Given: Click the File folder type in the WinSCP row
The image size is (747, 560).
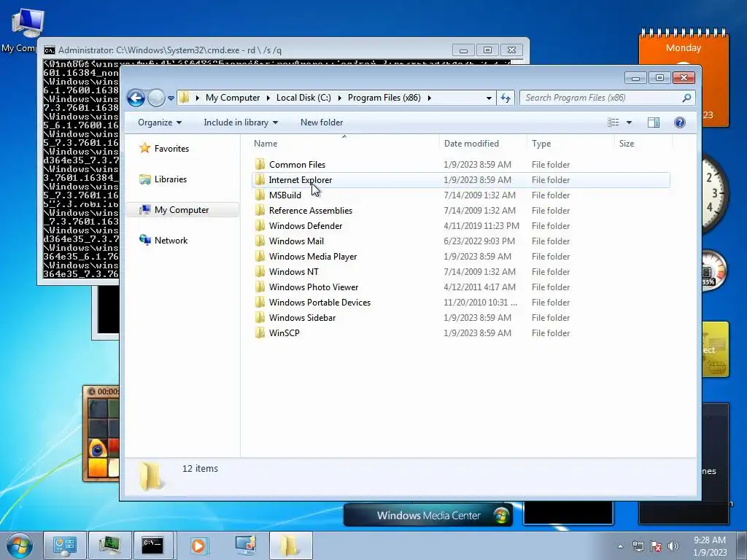Looking at the screenshot, I should point(551,332).
